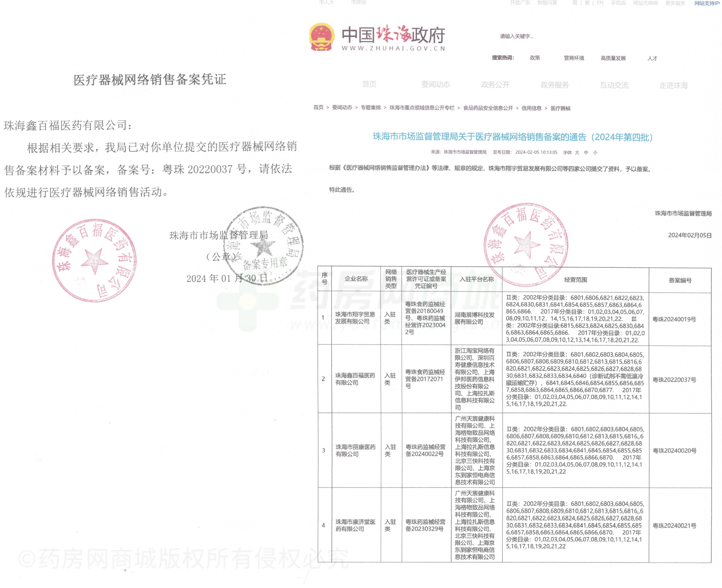Image resolution: width=722 pixels, height=588 pixels.
Task: Click the 网站支持IPv6 link
Action: pyautogui.click(x=707, y=3)
